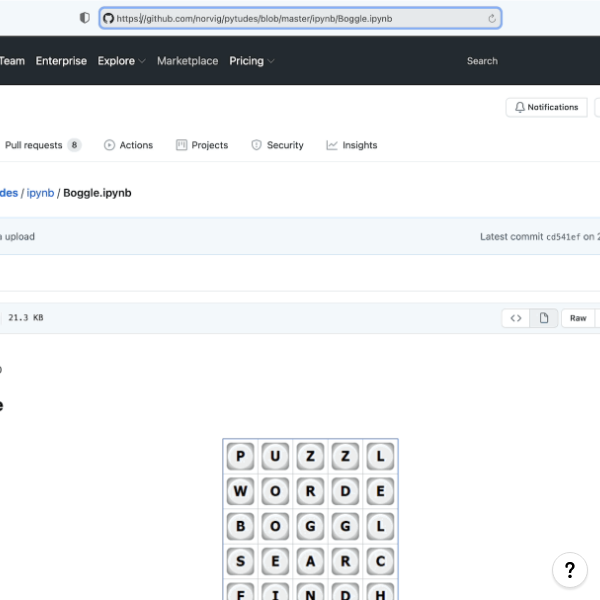Viewport: 600px width, 600px height.
Task: Click the upload commit message
Action: coord(18,236)
